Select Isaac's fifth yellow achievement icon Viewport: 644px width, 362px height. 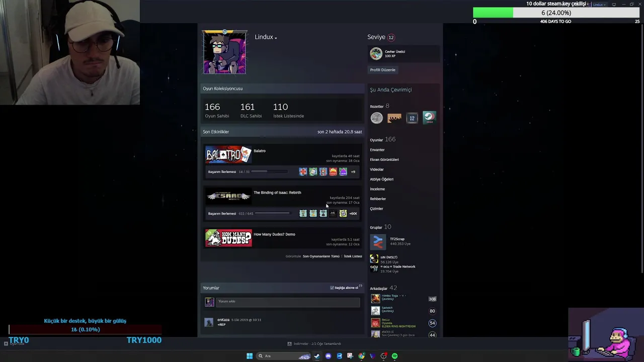tap(343, 214)
